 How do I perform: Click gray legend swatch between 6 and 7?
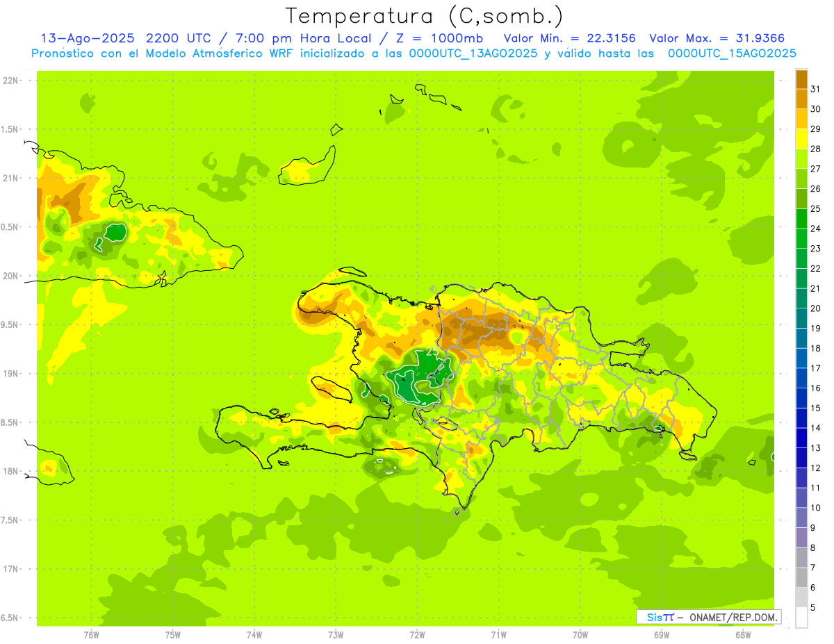801,577
